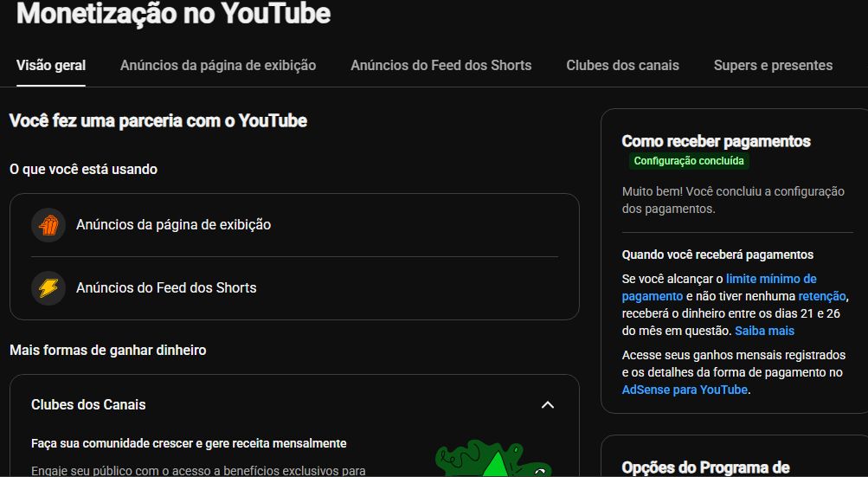Click the Como receber pagamentos heading
The width and height of the screenshot is (868, 477).
coord(717,141)
